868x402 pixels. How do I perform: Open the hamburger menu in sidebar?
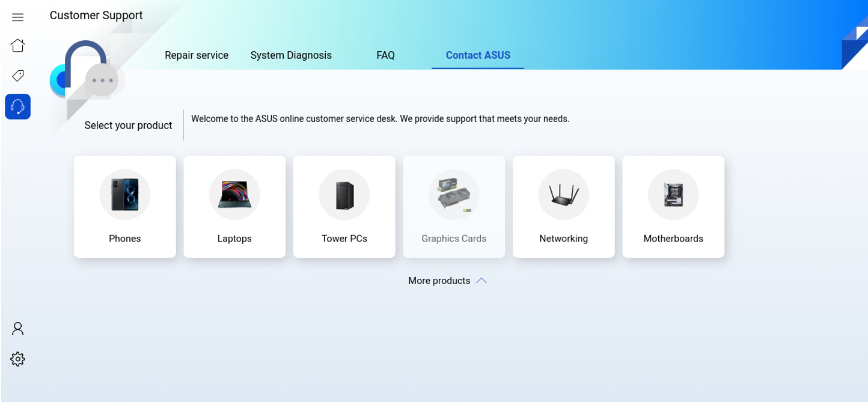click(17, 17)
